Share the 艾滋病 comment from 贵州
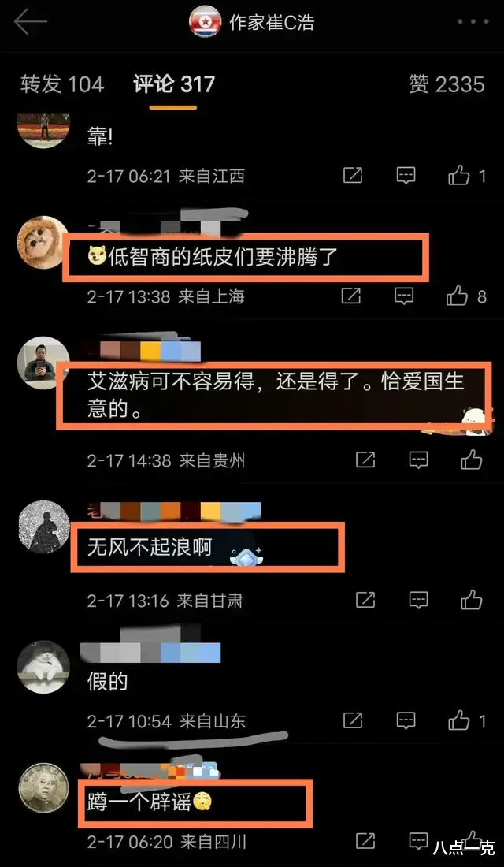This screenshot has width=504, height=867. (365, 460)
